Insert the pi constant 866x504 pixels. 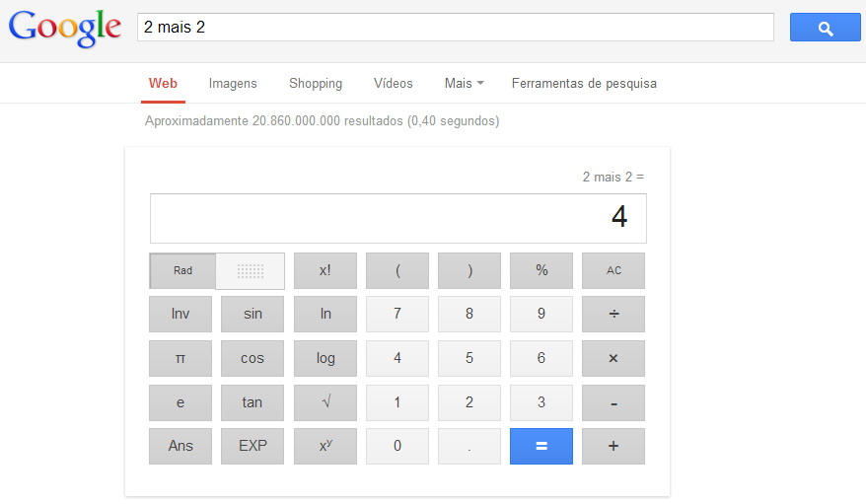coord(180,358)
